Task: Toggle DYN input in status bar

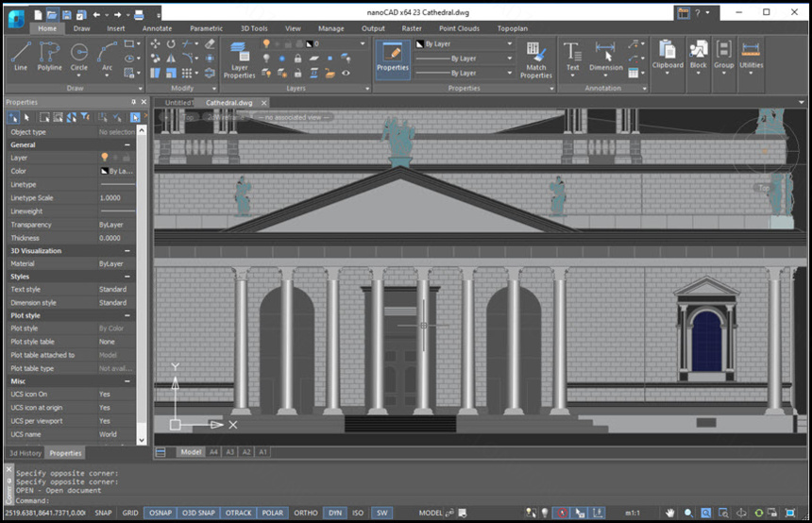Action: tap(335, 513)
